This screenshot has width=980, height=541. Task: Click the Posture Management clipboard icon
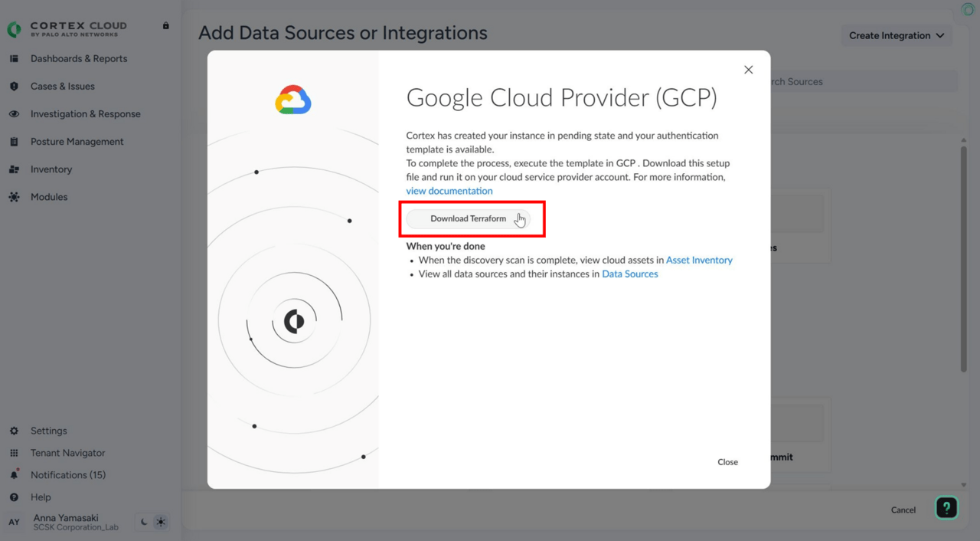[14, 142]
